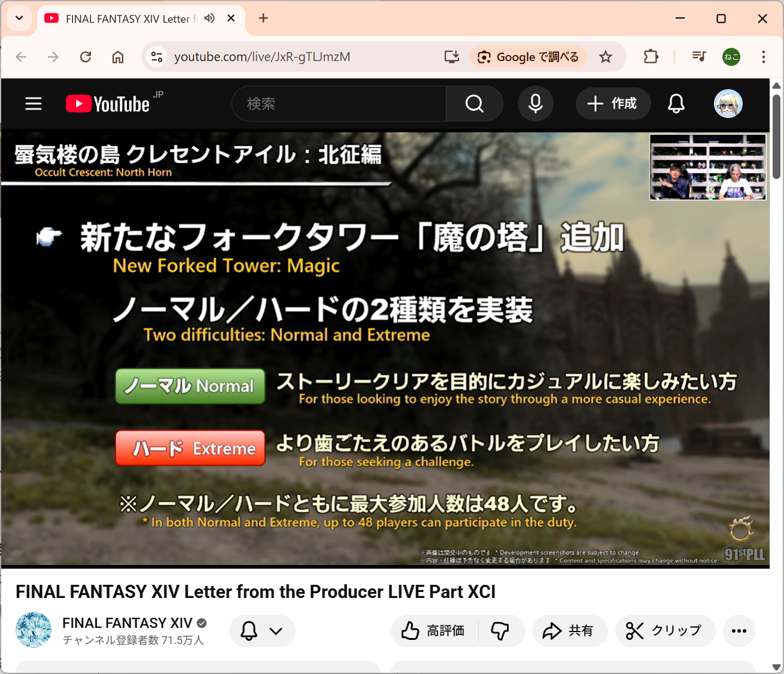The image size is (784, 674).
Task: Click the 共有 share button
Action: click(569, 631)
